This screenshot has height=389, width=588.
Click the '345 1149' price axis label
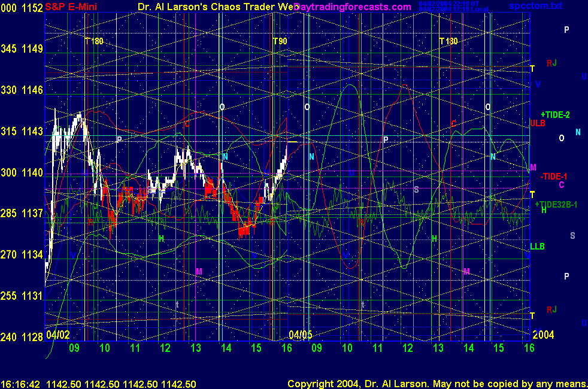[x=22, y=48]
